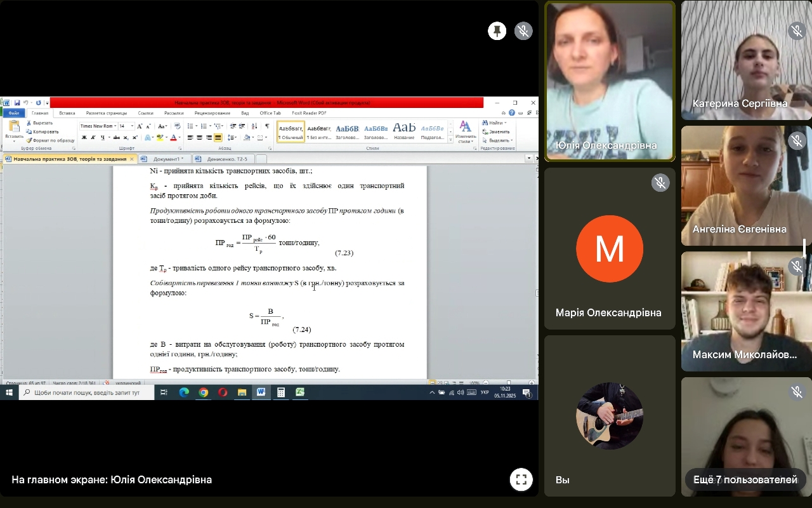The image size is (812, 508).
Task: Click the Grow Font icon
Action: (x=140, y=126)
